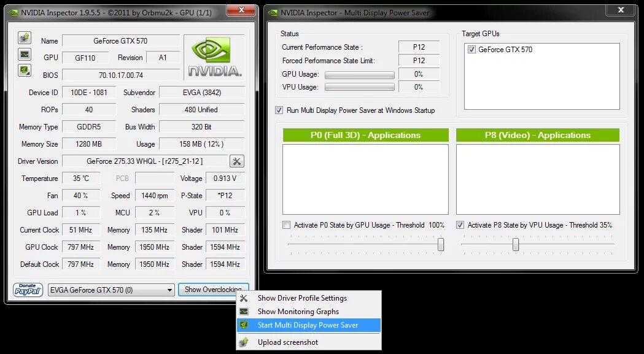Select Show Driver Profile Settings menu entry
Viewport: 644px width, 354px height.
[x=309, y=298]
